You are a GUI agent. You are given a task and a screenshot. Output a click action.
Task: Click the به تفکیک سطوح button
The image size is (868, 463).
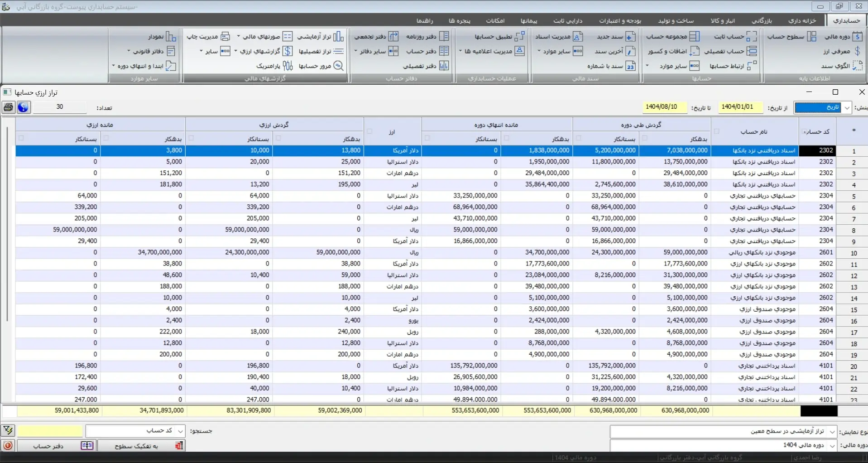click(141, 446)
